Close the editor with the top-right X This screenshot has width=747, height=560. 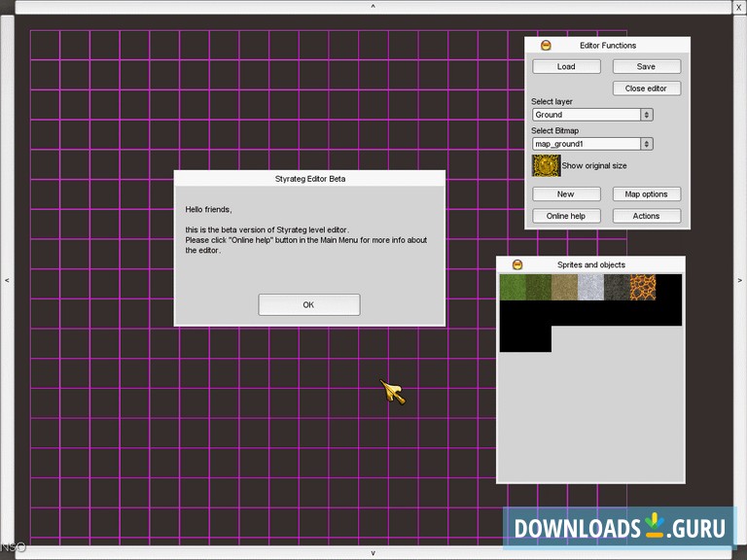point(739,7)
